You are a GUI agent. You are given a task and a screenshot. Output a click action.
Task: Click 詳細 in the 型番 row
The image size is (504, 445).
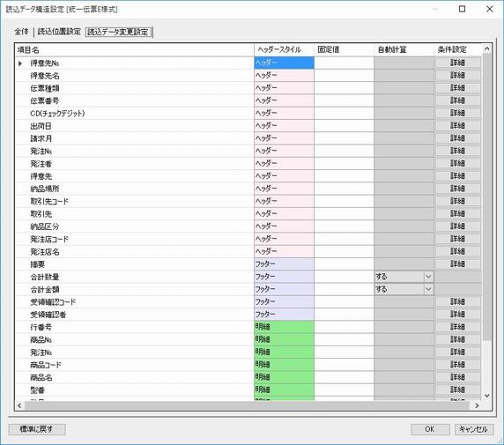457,389
